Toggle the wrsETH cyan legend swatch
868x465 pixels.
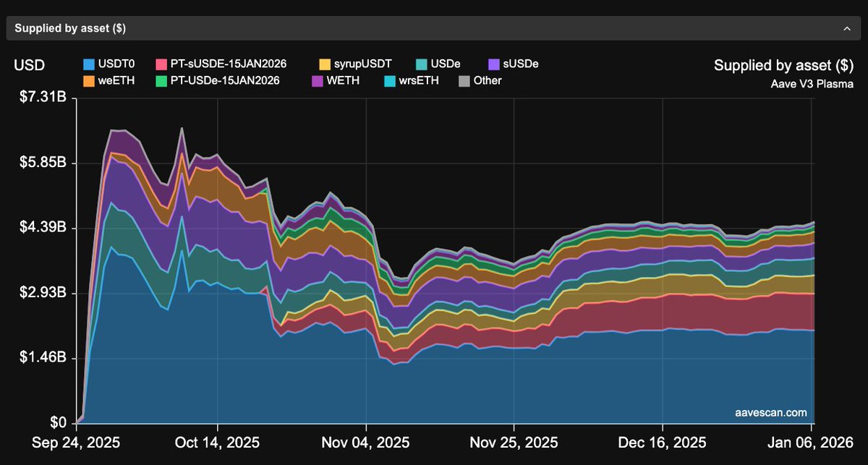coord(391,80)
